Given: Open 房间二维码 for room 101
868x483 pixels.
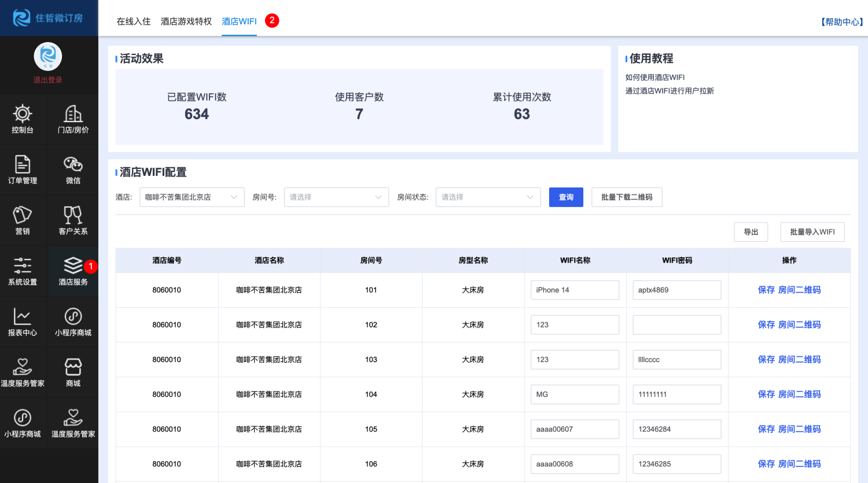Looking at the screenshot, I should point(800,290).
